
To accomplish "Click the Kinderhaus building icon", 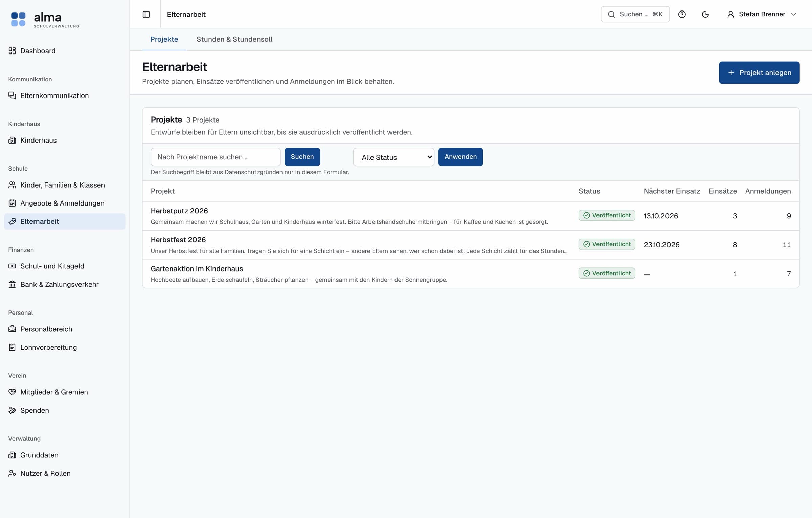I will pyautogui.click(x=12, y=140).
